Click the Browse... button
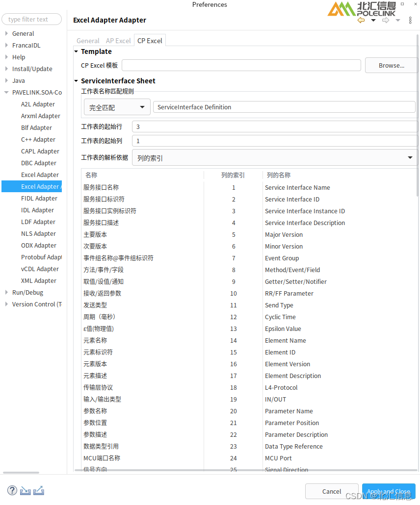This screenshot has width=420, height=505. coord(392,66)
